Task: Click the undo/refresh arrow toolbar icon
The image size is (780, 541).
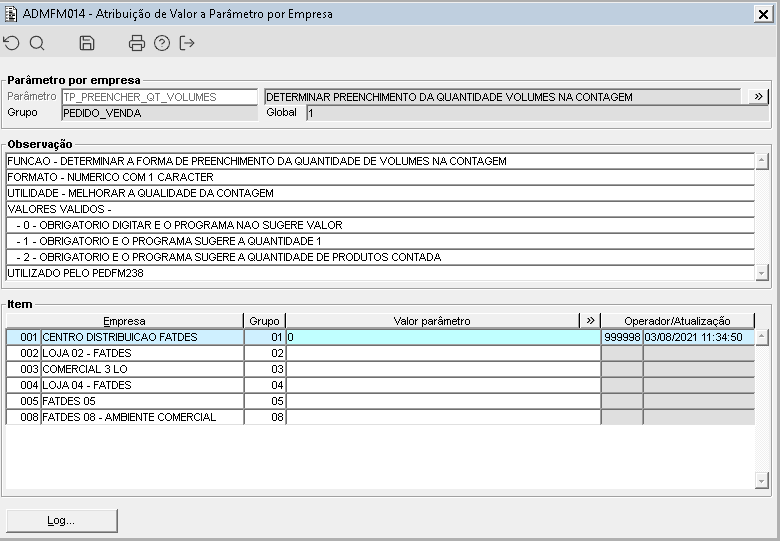Action: [11, 43]
